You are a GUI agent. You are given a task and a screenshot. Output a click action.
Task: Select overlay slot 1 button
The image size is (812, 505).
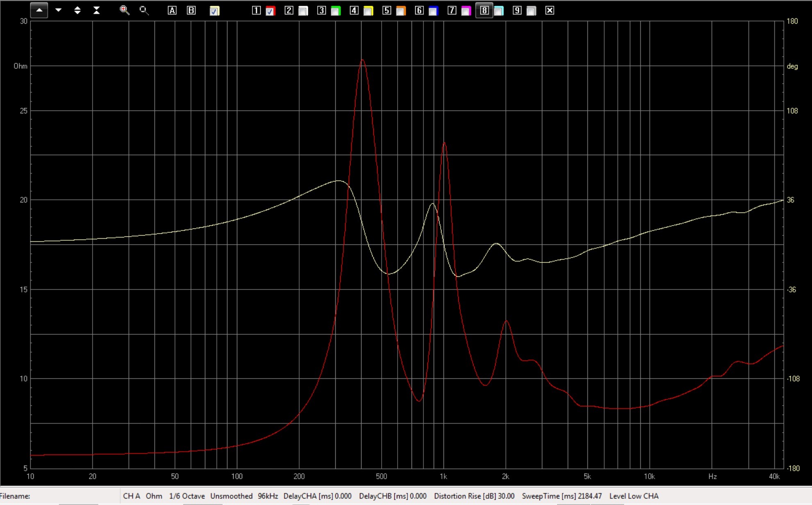coord(256,11)
